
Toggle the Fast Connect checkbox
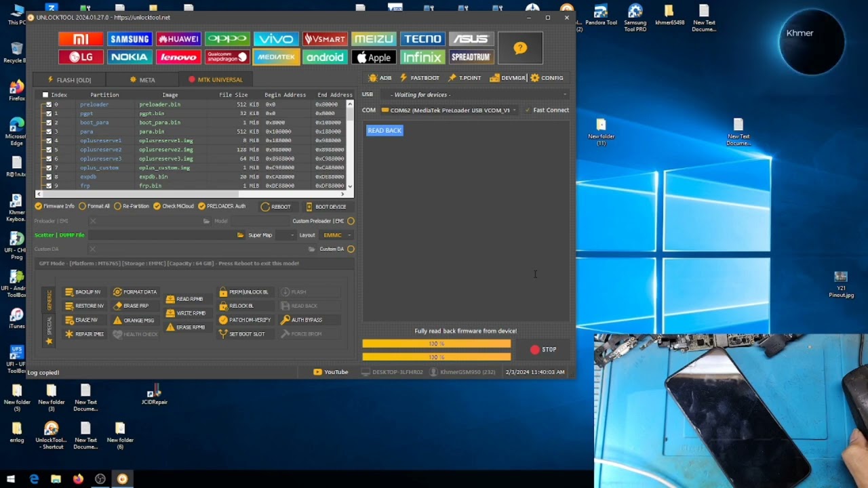pos(528,110)
